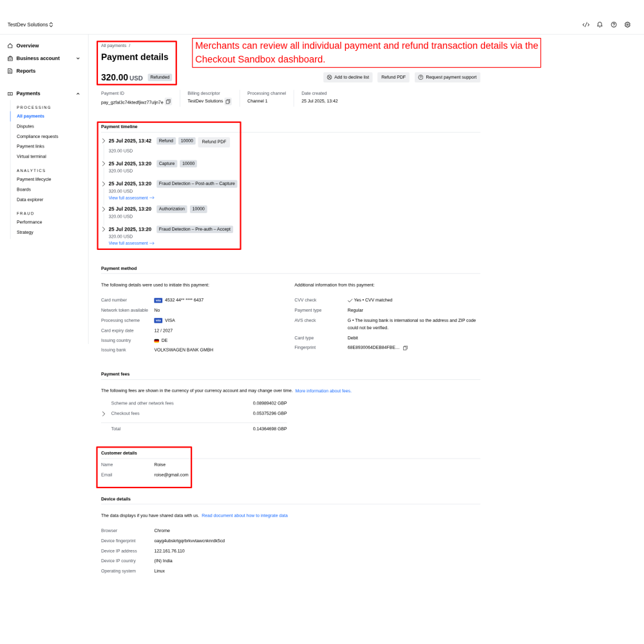Go to Payment links page
Image resolution: width=644 pixels, height=644 pixels.
30,146
